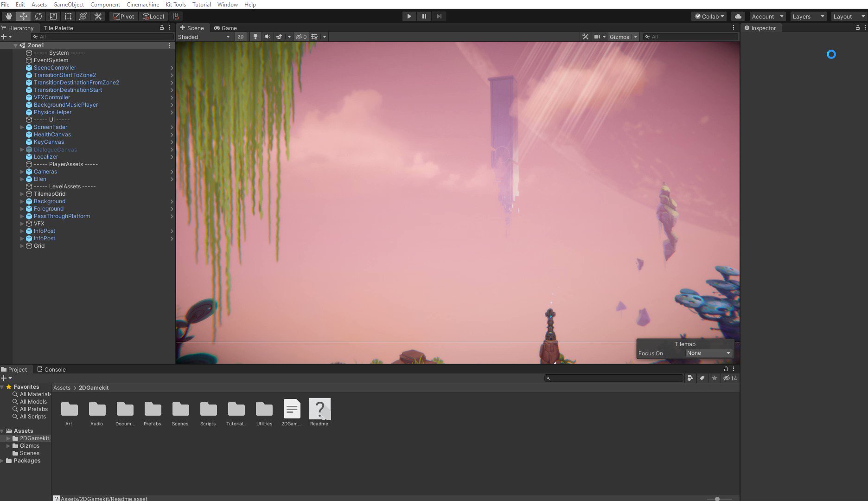Toggle grid snapping icon in toolbar

coord(176,16)
